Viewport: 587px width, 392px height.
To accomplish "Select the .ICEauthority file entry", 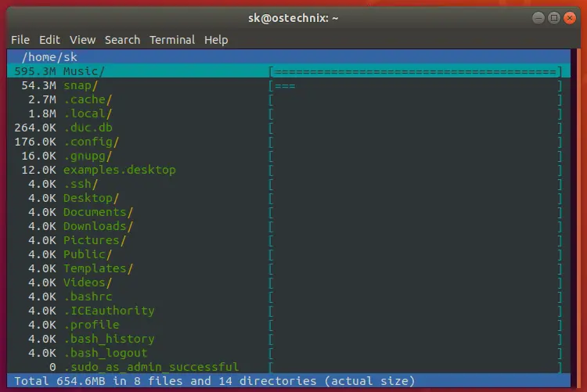I will (109, 311).
